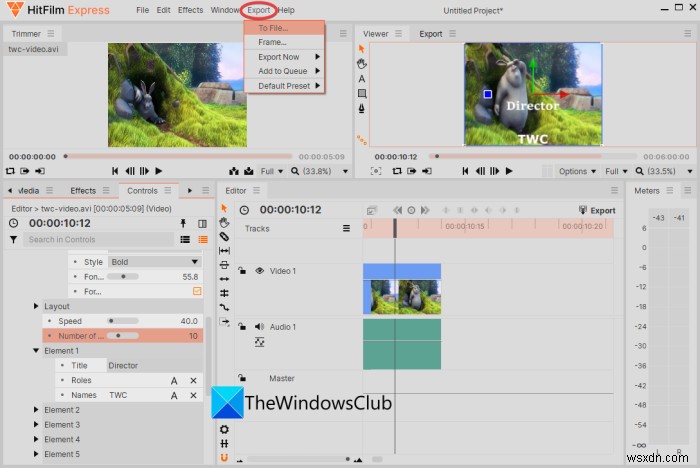
Task: Open Trimmer Full quality dropdown
Action: [272, 171]
